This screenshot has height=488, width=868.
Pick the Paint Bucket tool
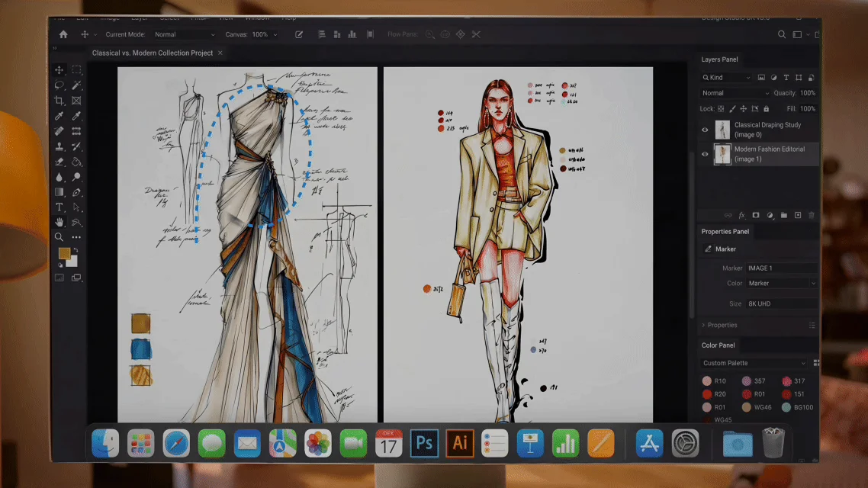pyautogui.click(x=76, y=162)
